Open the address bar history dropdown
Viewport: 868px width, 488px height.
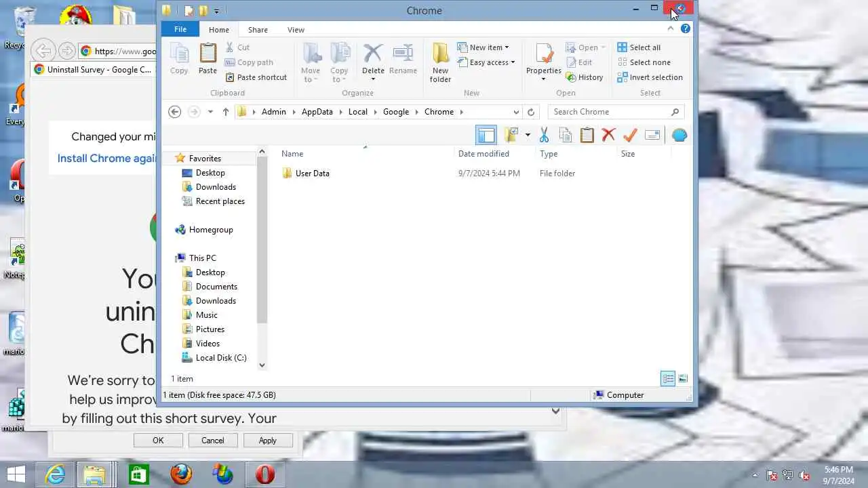tap(516, 112)
